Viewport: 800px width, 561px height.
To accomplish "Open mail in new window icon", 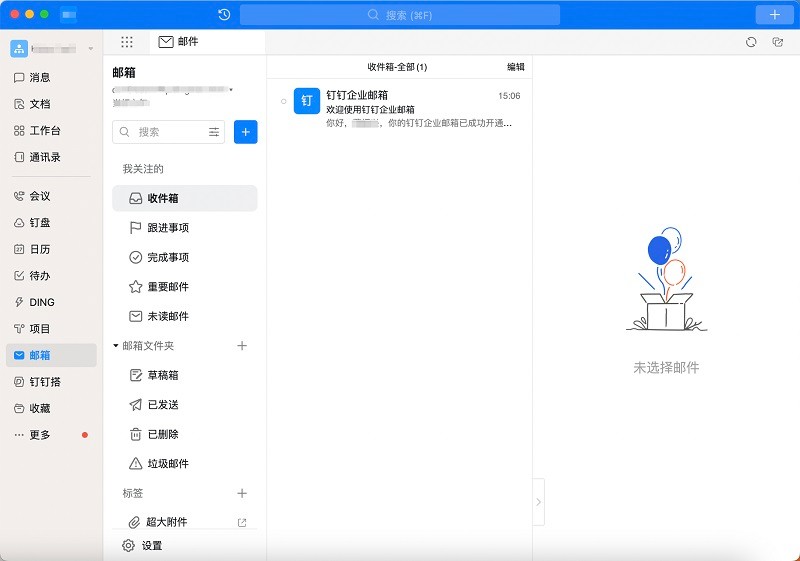I will (778, 42).
